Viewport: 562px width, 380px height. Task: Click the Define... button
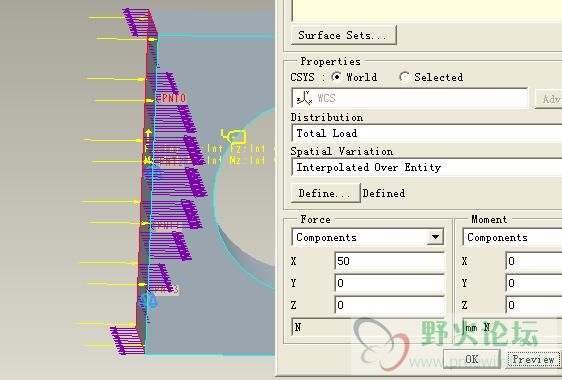pyautogui.click(x=325, y=193)
